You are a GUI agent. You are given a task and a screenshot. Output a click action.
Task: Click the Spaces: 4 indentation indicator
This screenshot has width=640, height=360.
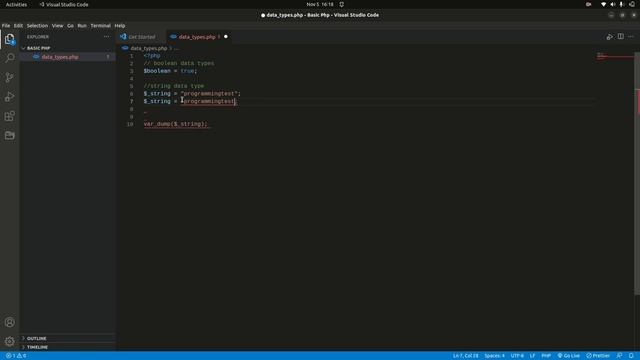click(494, 356)
